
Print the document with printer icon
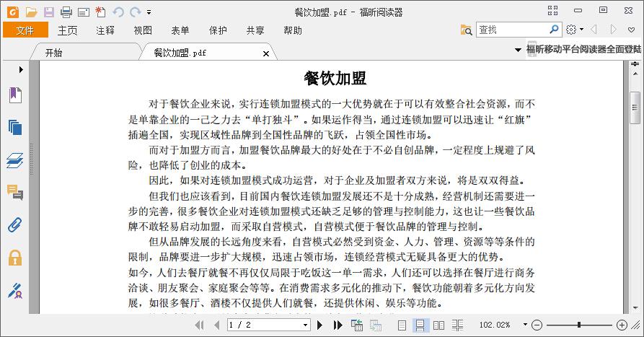(x=66, y=12)
